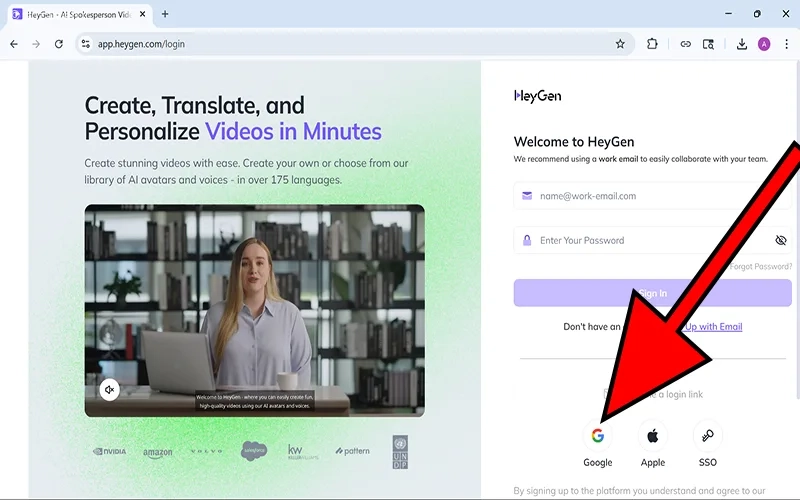Open the Chrome three-dot menu
Viewport: 800px width, 500px height.
point(786,44)
